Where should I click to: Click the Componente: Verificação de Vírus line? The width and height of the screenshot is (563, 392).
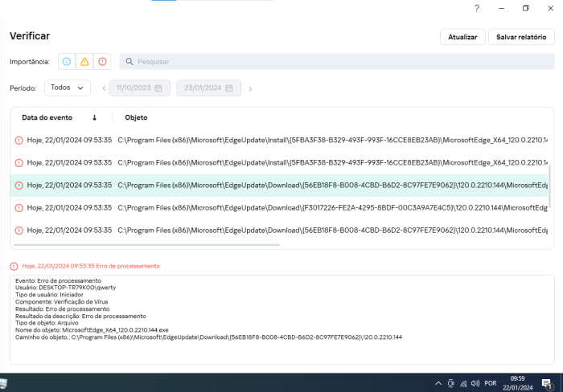61,302
